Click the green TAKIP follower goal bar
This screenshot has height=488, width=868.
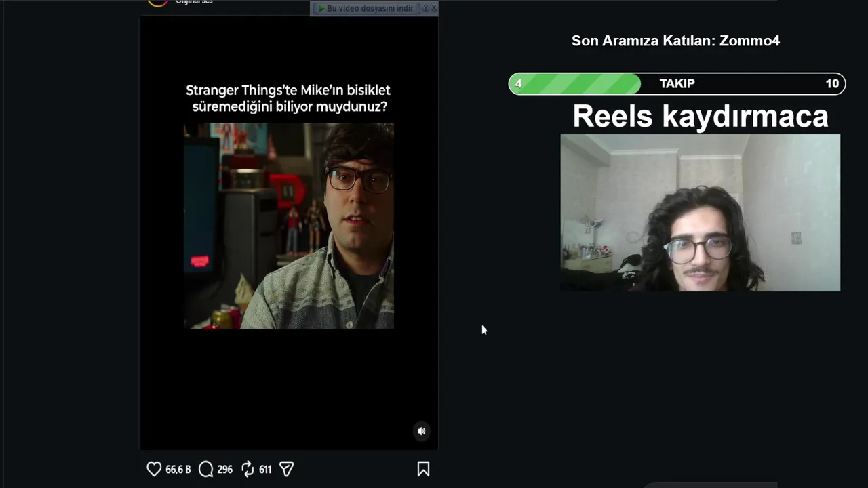(677, 83)
